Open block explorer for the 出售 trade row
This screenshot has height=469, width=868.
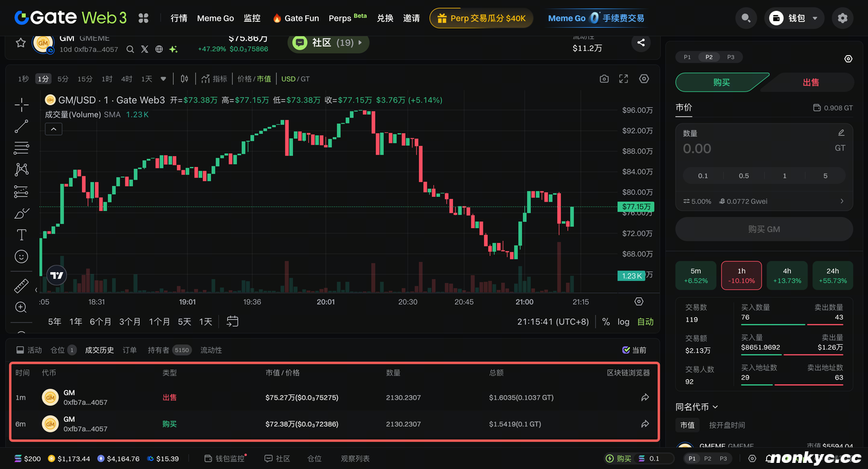click(645, 397)
